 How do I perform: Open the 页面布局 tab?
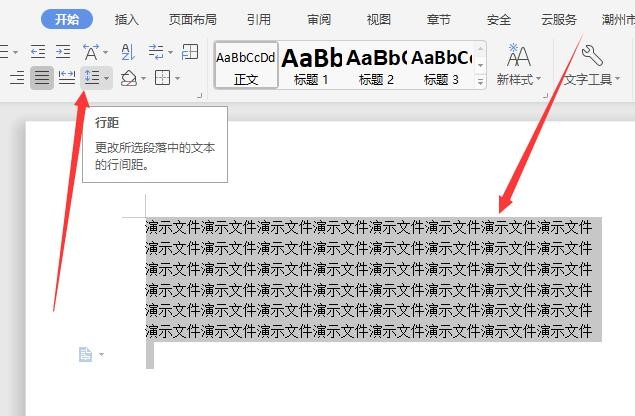tap(192, 19)
